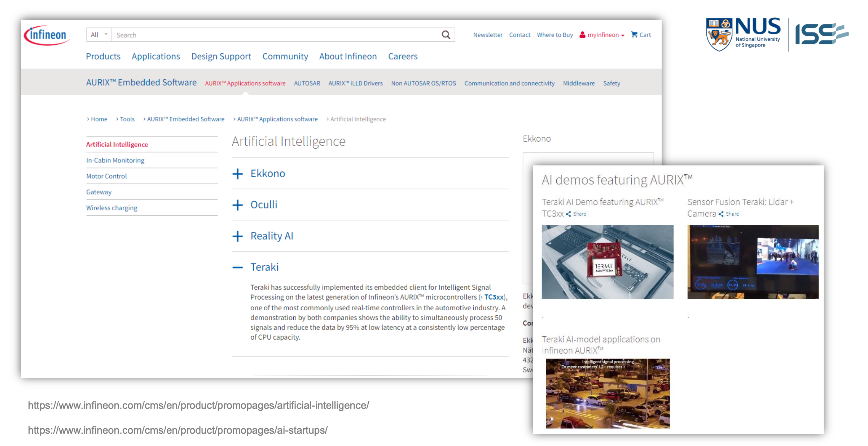Share the Sensor Fusion Teraki video
This screenshot has width=868, height=446.
pyautogui.click(x=729, y=214)
